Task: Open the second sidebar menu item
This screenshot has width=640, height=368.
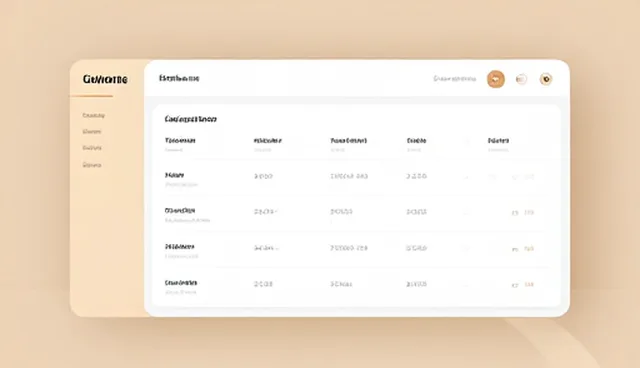Action: click(x=91, y=131)
